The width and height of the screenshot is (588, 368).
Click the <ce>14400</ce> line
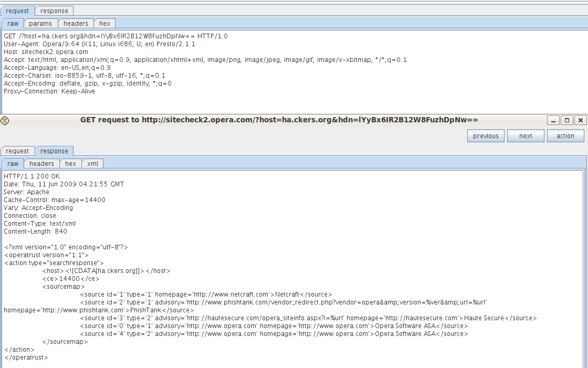tap(71, 278)
